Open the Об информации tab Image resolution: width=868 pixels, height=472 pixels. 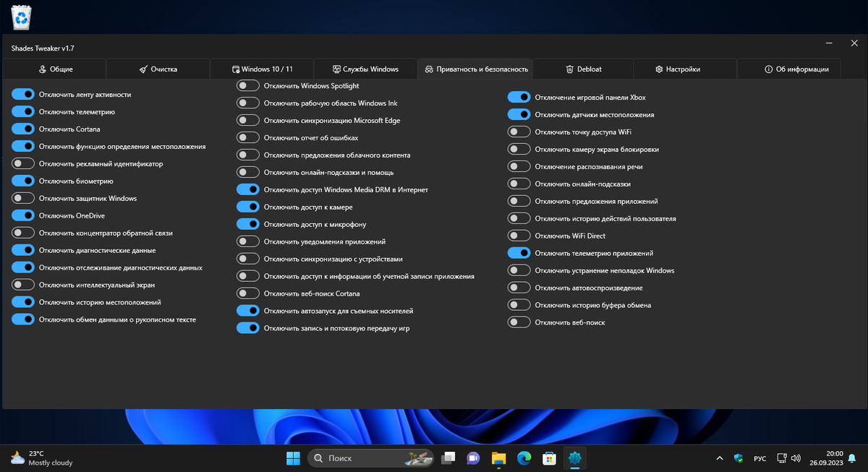pos(789,69)
